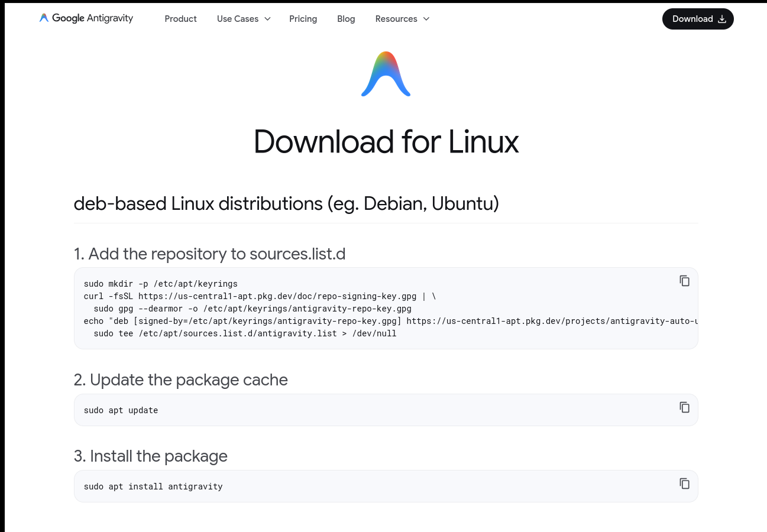Expand the chevron beside Use Cases
767x532 pixels.
coord(267,19)
